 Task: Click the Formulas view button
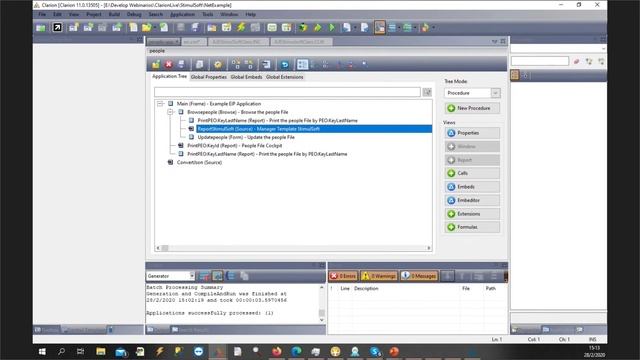tap(472, 227)
